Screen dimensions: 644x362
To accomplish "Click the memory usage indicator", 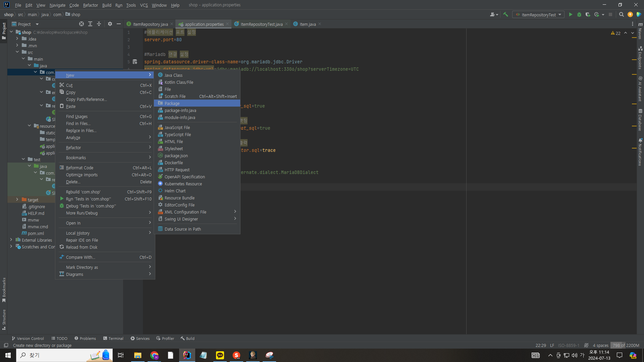I will tap(626, 345).
